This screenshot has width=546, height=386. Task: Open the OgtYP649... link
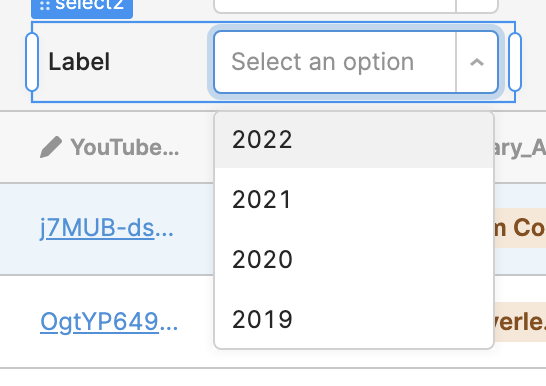pyautogui.click(x=109, y=322)
